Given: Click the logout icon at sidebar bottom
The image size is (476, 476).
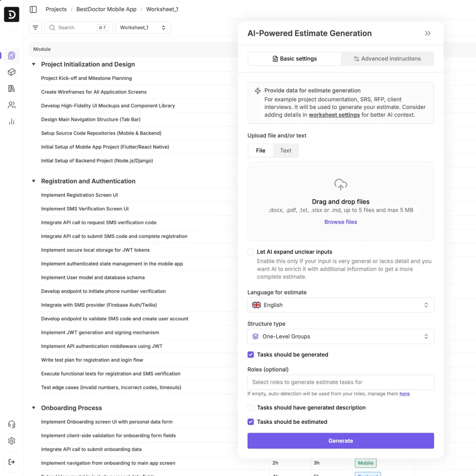Looking at the screenshot, I should coord(12,462).
